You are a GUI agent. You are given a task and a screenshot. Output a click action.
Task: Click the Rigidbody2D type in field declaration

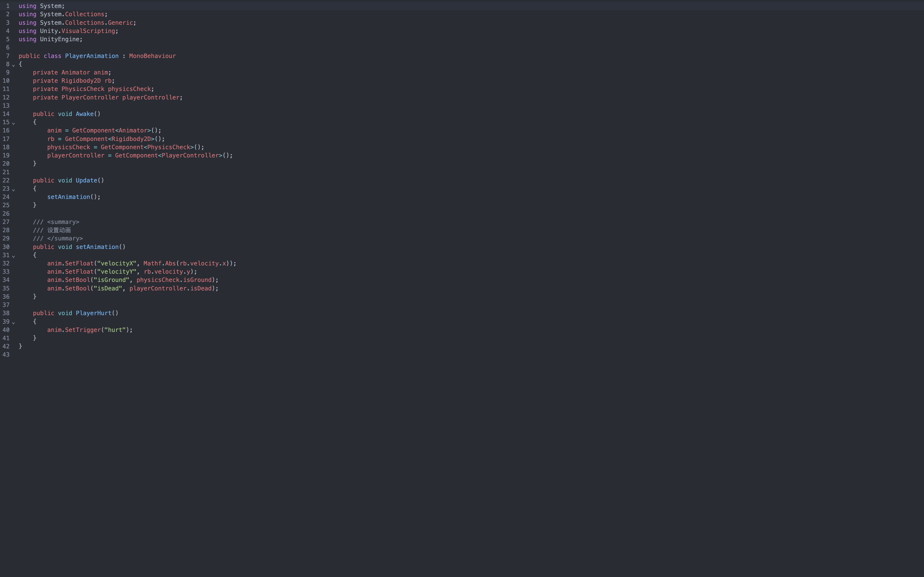click(81, 81)
